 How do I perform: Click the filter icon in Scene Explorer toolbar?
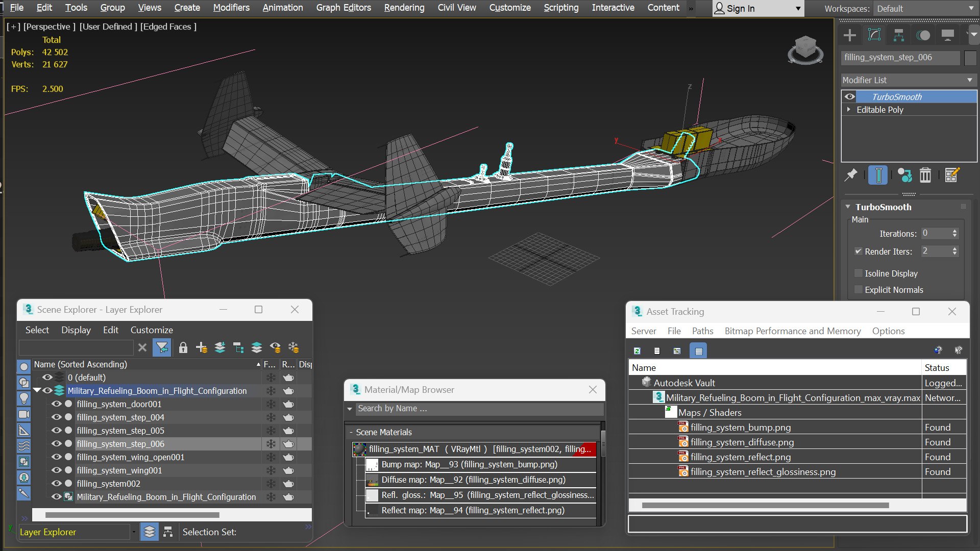pos(162,348)
